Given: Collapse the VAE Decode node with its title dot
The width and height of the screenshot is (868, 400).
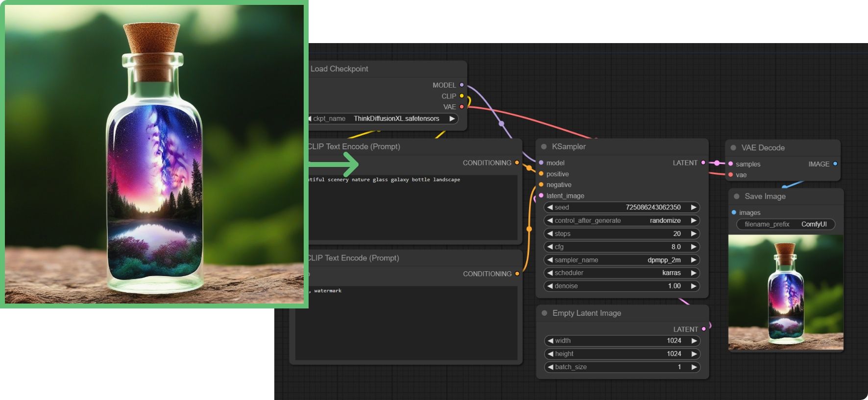Looking at the screenshot, I should click(733, 147).
